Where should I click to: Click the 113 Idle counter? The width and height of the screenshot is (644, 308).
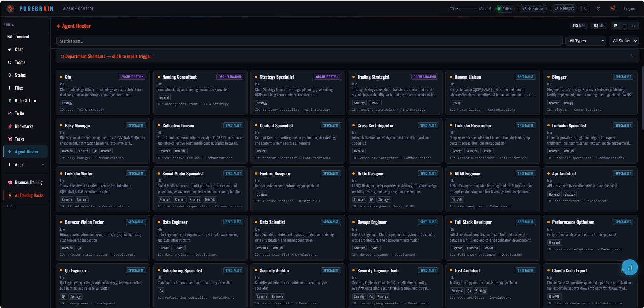point(599,26)
